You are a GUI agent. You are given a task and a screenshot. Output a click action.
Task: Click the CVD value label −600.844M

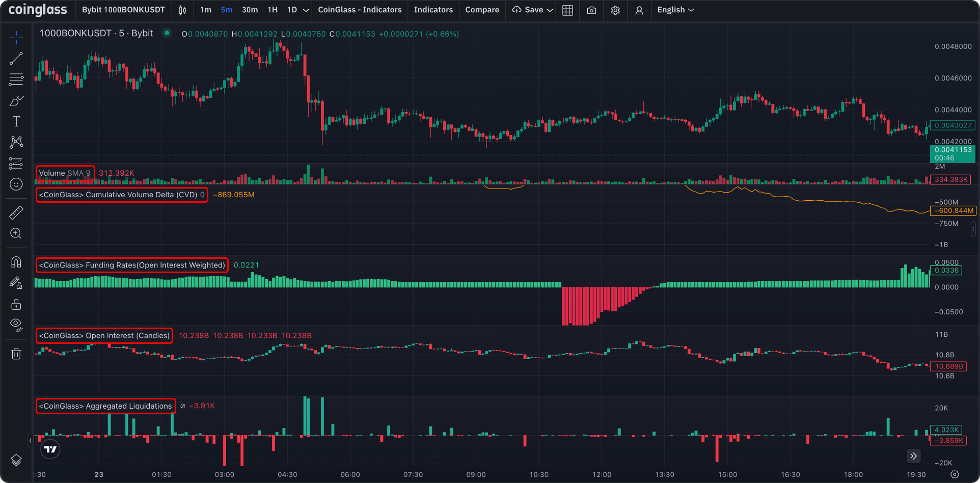pyautogui.click(x=953, y=210)
